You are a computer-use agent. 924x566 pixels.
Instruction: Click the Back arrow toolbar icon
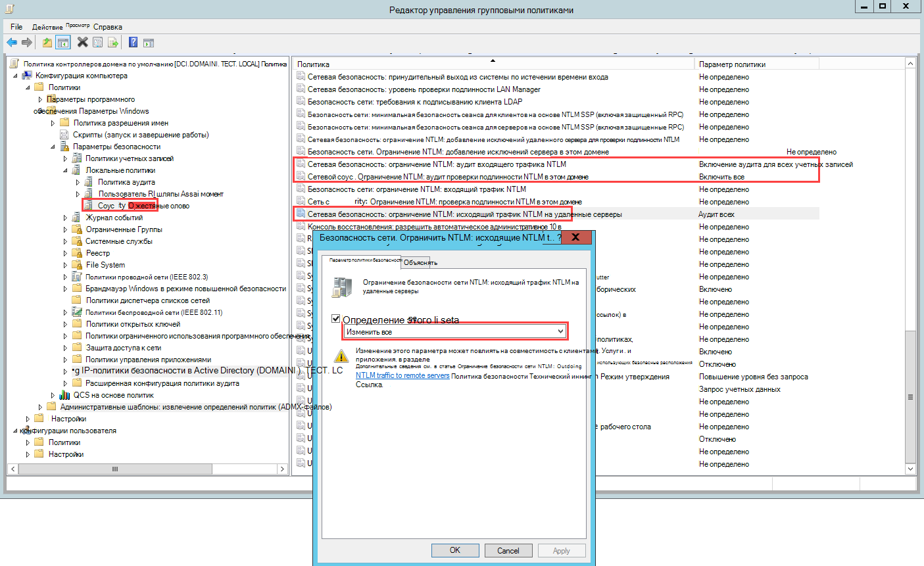point(12,42)
